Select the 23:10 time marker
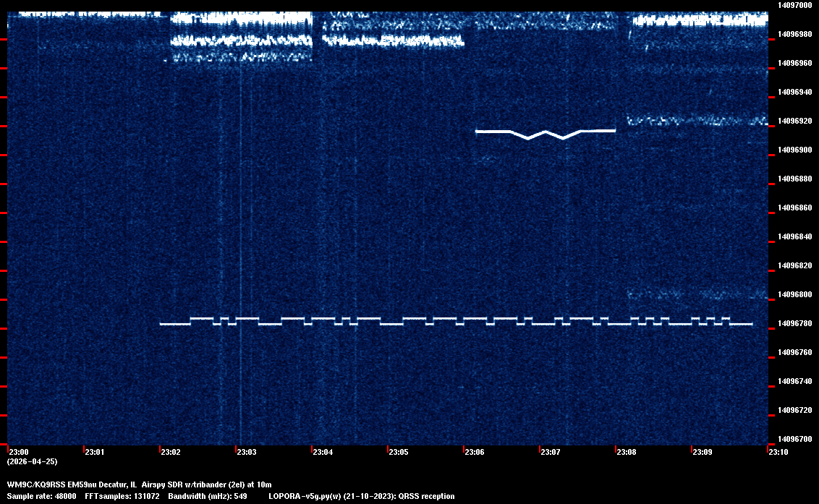819x504 pixels. point(778,453)
